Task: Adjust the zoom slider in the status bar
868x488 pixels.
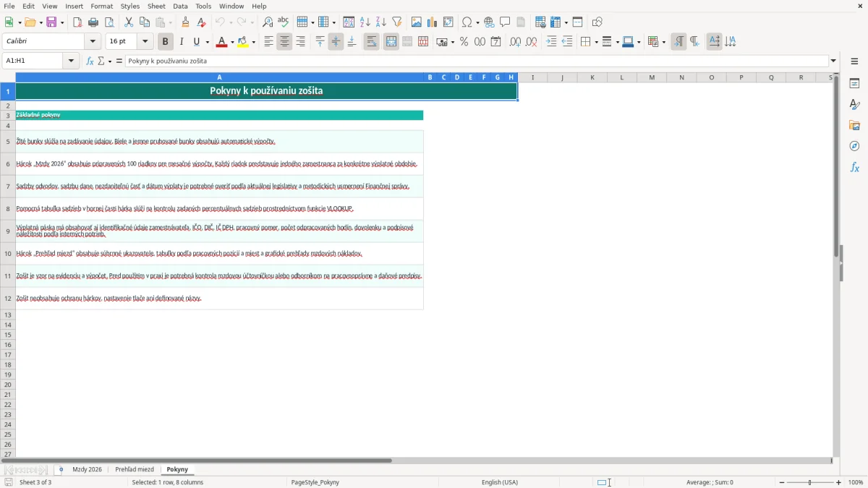Action: [810, 482]
